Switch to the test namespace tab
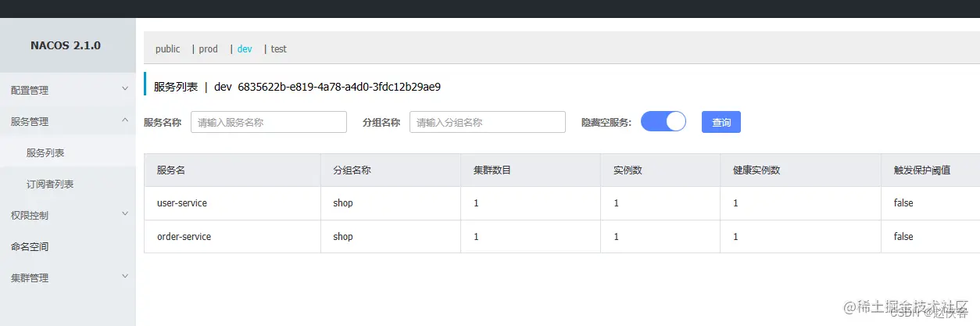Viewport: 980px width, 326px height. 279,48
